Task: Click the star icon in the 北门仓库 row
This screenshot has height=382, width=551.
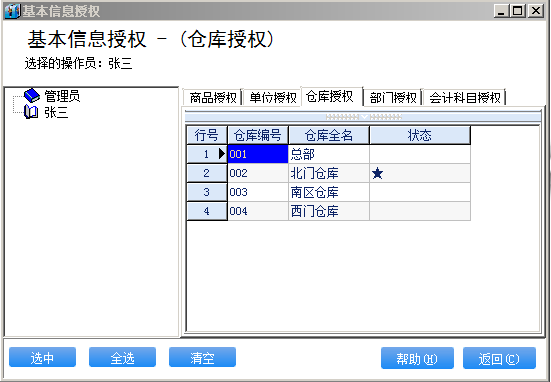Action: coord(377,173)
